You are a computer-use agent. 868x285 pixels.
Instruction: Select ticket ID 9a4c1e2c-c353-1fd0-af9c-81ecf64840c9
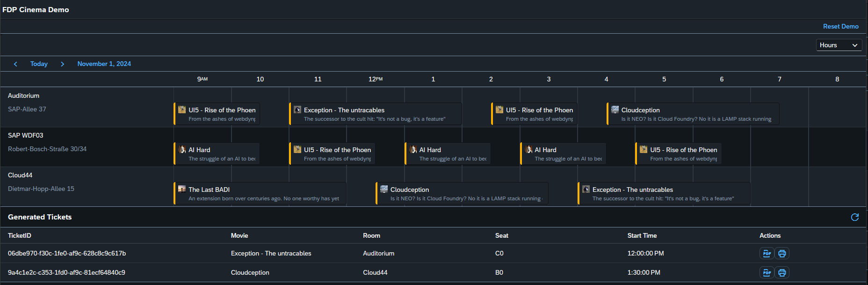click(x=66, y=272)
